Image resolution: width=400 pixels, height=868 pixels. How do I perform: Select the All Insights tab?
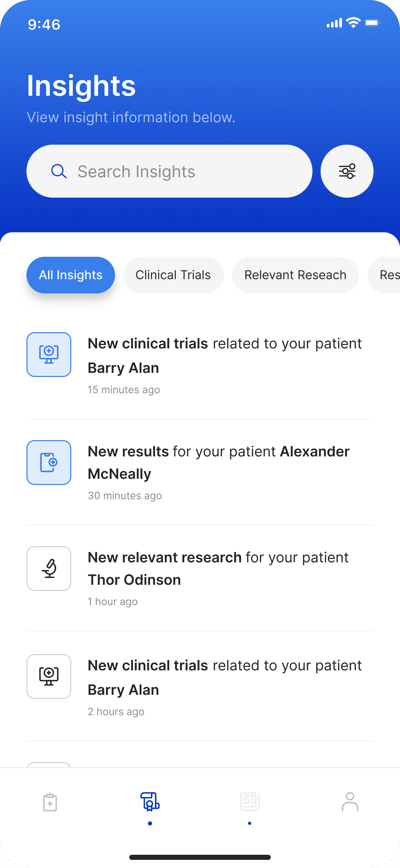point(71,275)
